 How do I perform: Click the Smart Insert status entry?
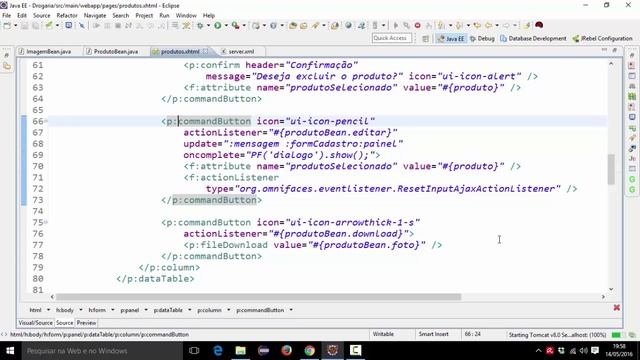pos(433,334)
